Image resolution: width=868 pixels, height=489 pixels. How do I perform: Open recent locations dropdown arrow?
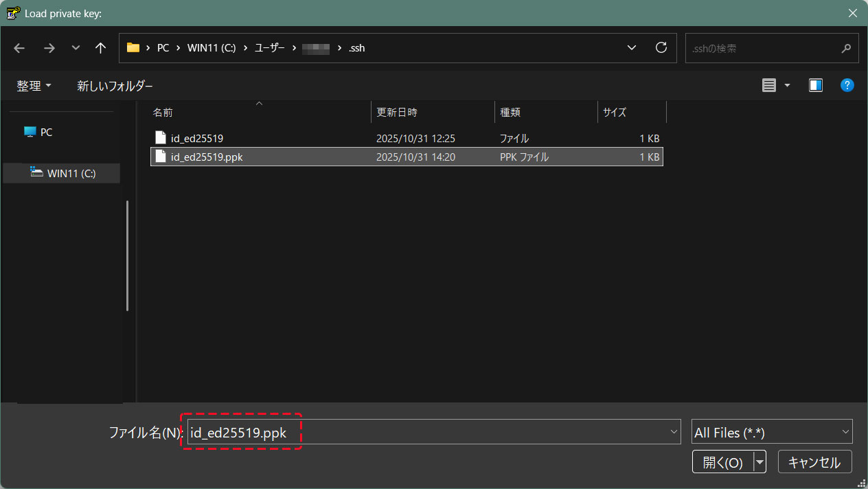(x=76, y=48)
